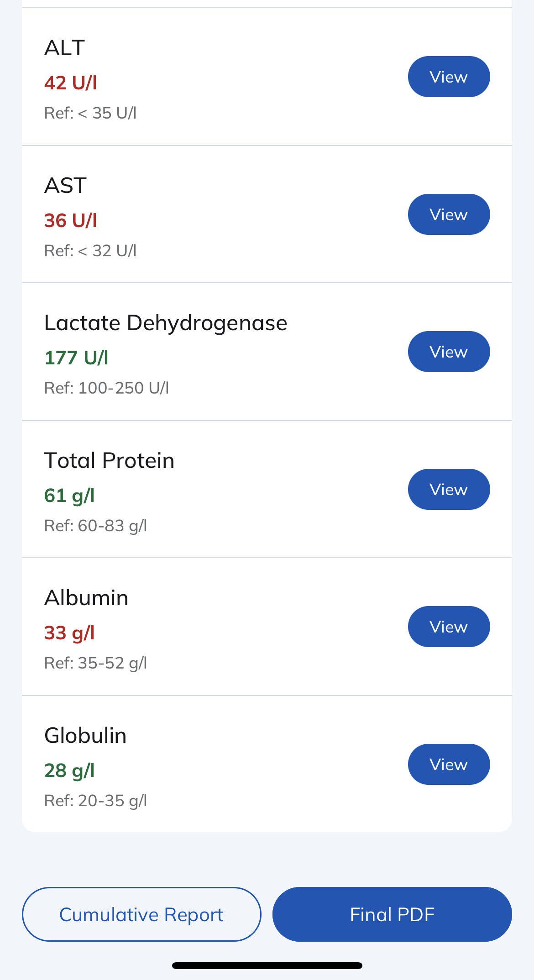Image resolution: width=534 pixels, height=980 pixels.
Task: View the ALT result details
Action: [449, 77]
